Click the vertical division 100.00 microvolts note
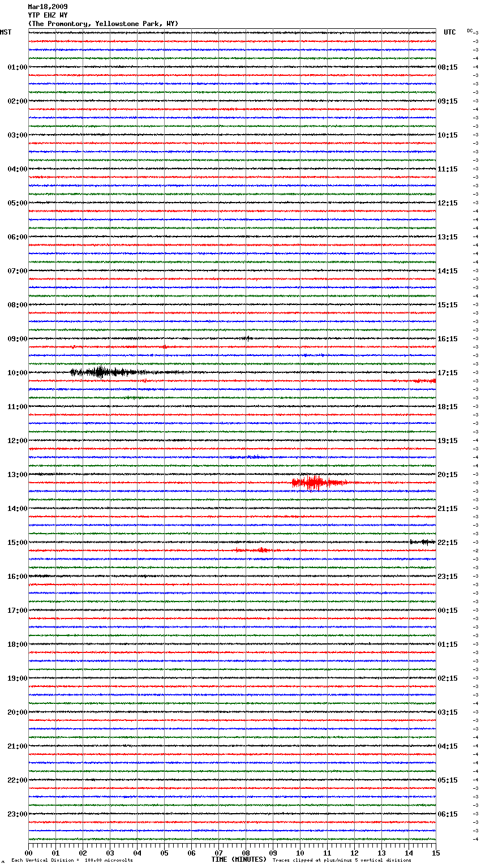The image size is (481, 868). tap(72, 860)
